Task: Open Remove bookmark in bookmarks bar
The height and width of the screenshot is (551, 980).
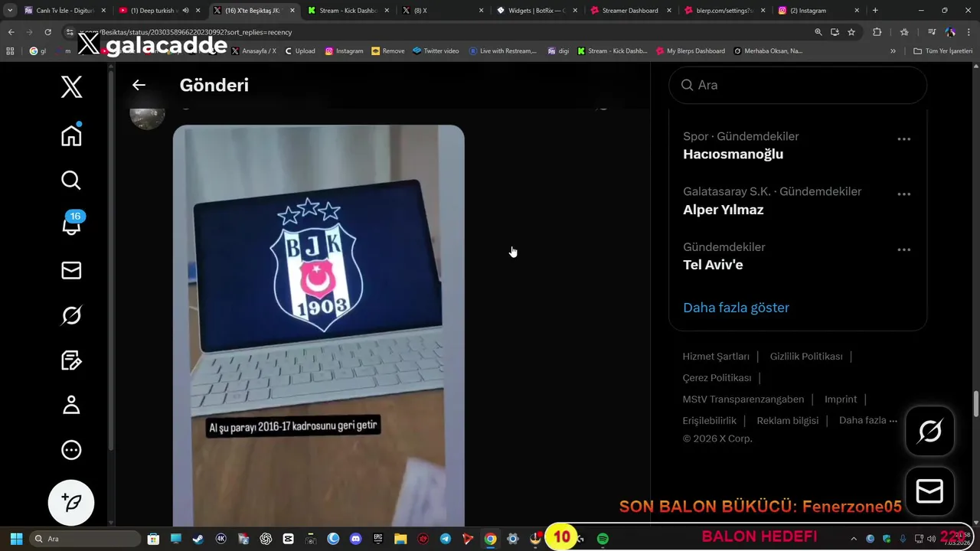Action: [x=388, y=51]
